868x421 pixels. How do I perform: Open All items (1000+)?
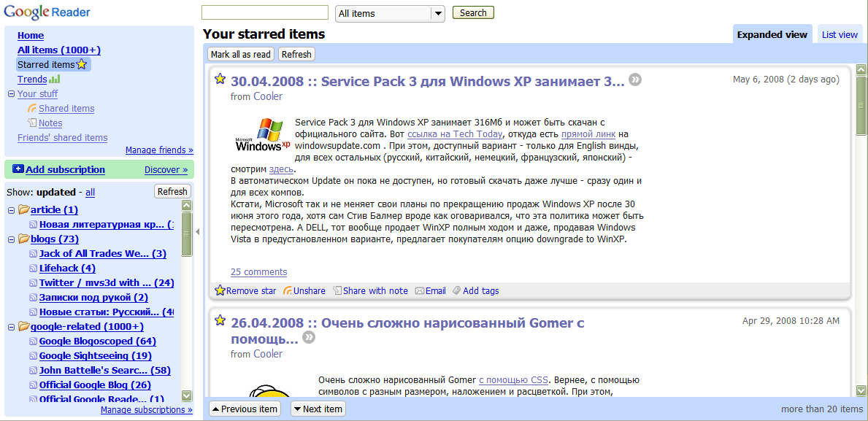(58, 50)
